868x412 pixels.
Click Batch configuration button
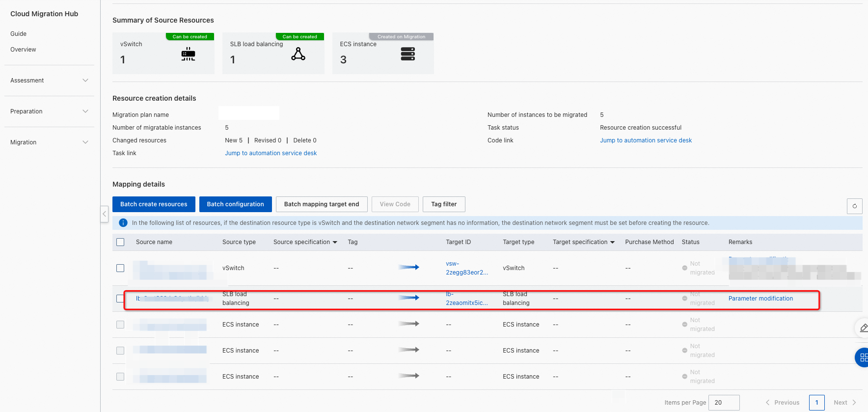coord(235,204)
